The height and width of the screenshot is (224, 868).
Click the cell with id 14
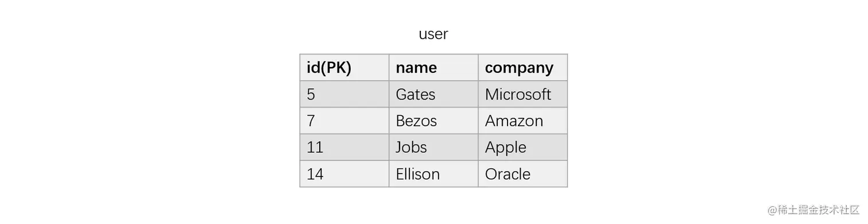tap(344, 174)
